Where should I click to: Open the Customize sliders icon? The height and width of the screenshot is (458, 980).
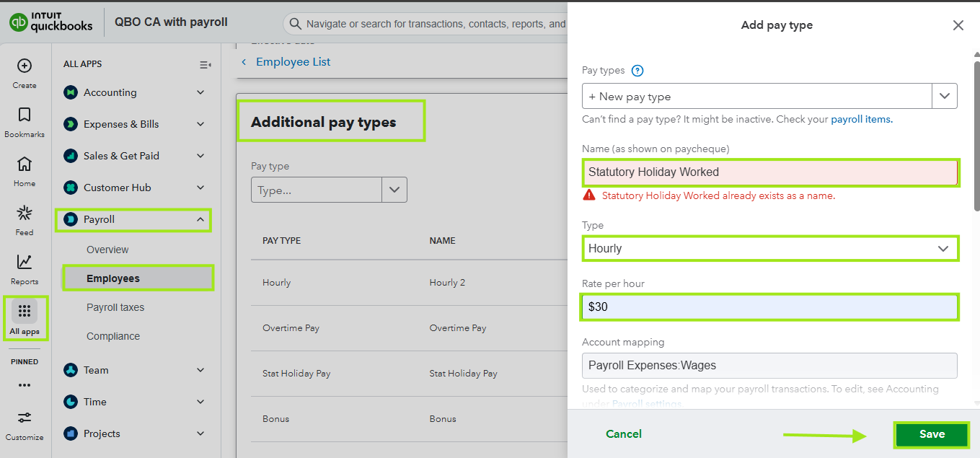coord(25,418)
